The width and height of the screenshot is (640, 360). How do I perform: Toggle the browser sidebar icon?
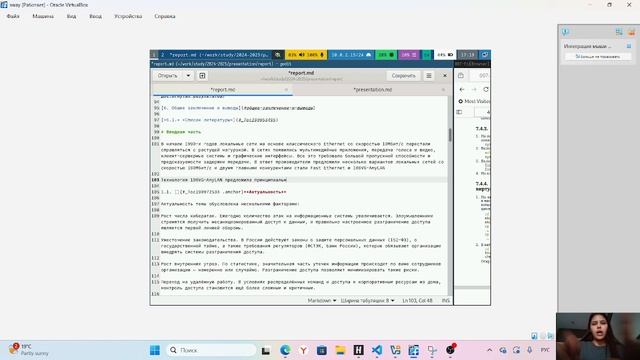[x=459, y=112]
